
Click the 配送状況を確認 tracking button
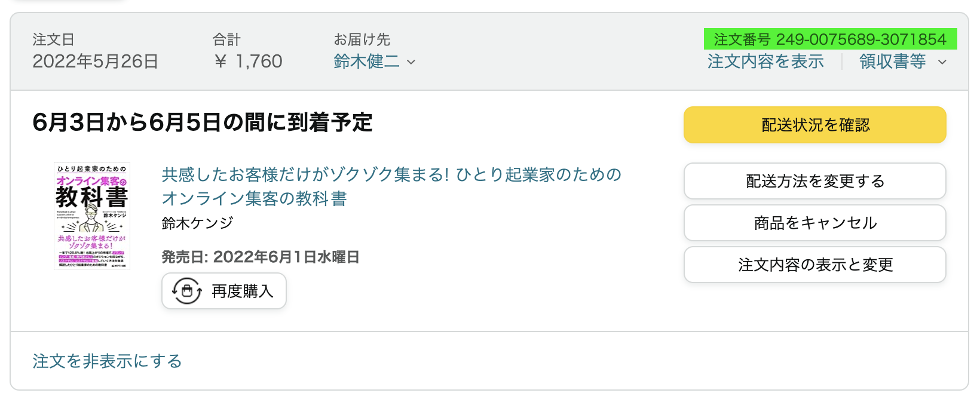[814, 125]
